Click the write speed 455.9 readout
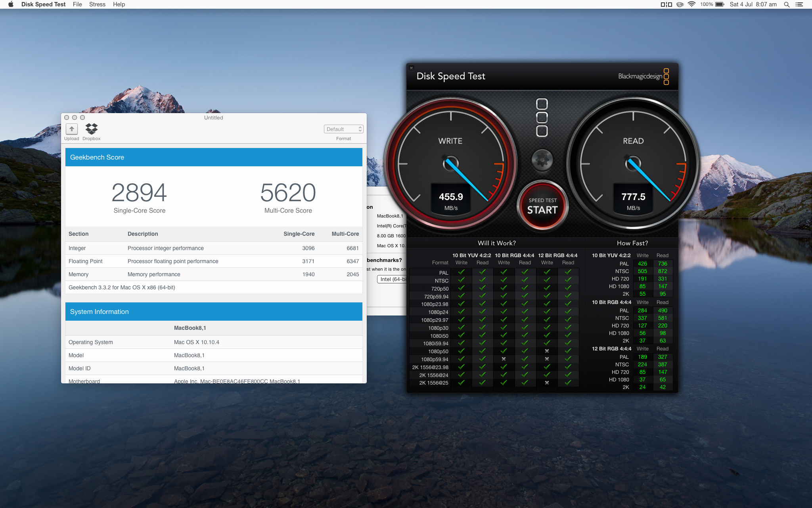Image resolution: width=812 pixels, height=508 pixels. tap(451, 197)
